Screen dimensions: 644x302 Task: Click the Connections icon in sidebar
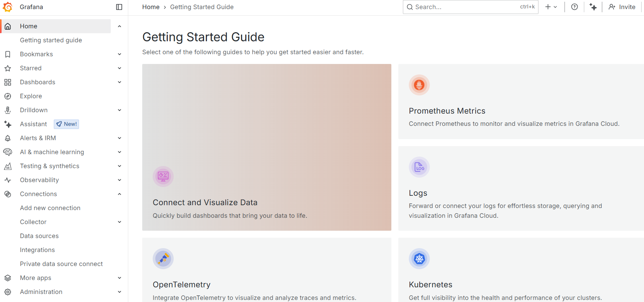(x=8, y=194)
